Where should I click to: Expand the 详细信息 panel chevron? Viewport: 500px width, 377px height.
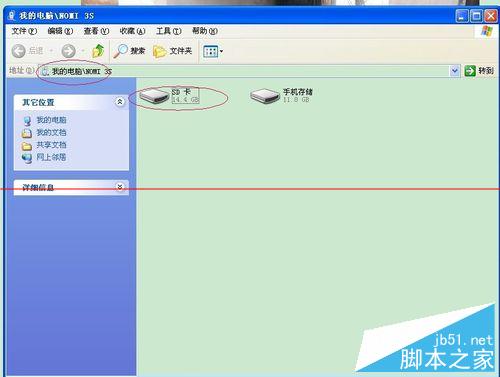pos(120,187)
